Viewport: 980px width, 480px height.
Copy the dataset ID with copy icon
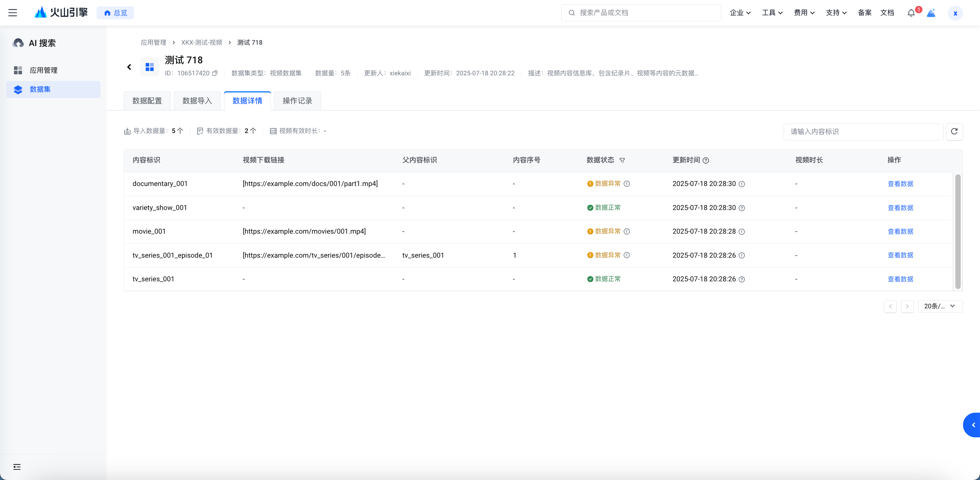(215, 73)
